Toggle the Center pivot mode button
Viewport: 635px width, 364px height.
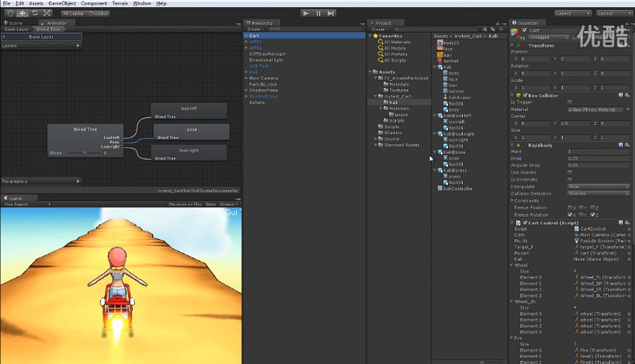point(73,13)
